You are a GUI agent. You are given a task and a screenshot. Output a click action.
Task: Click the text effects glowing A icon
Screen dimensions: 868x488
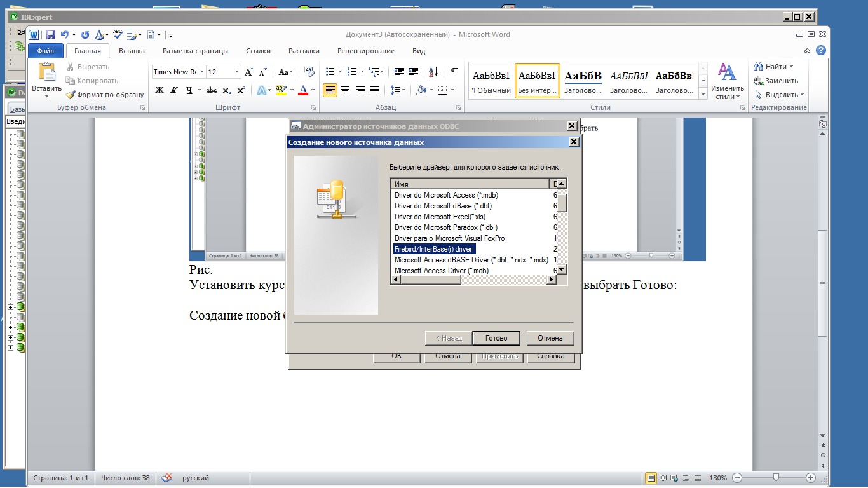pyautogui.click(x=261, y=90)
